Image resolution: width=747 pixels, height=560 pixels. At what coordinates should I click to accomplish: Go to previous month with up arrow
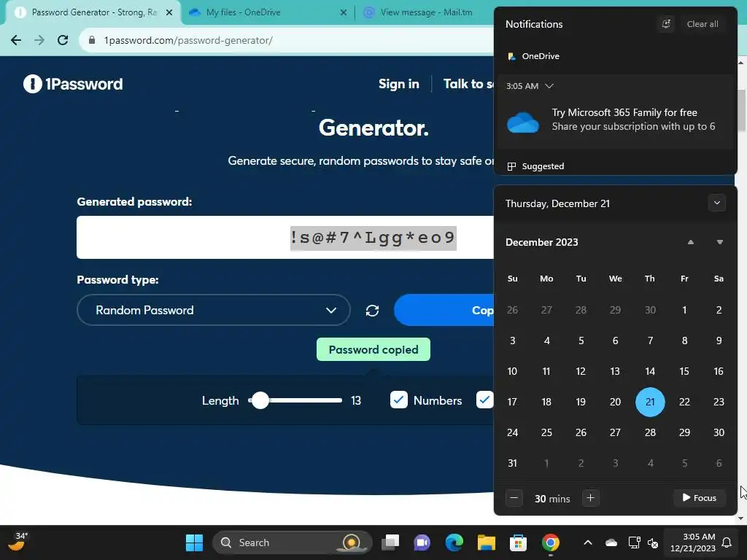coord(690,242)
